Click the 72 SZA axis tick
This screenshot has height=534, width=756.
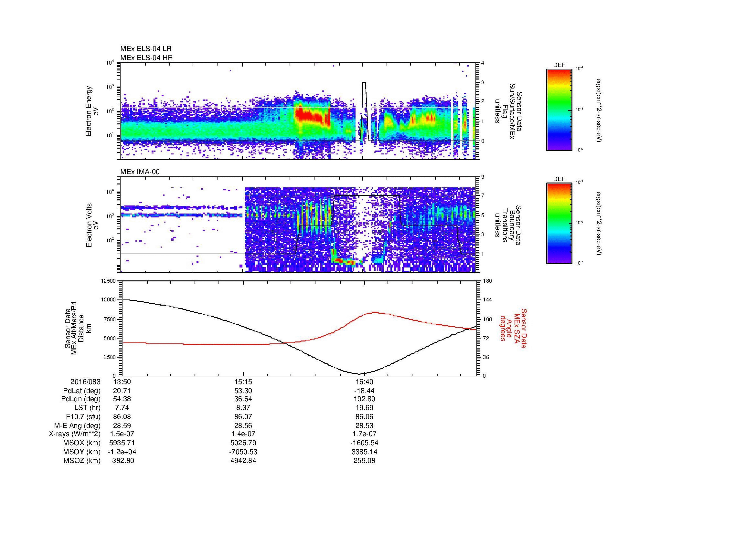(486, 338)
